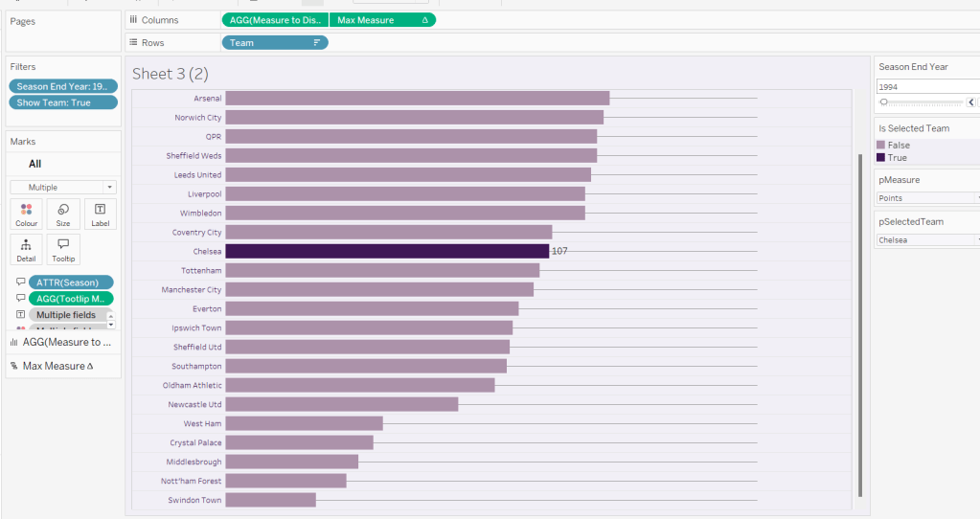Open the Label marks card button
Image resolution: width=980 pixels, height=519 pixels.
coord(100,214)
